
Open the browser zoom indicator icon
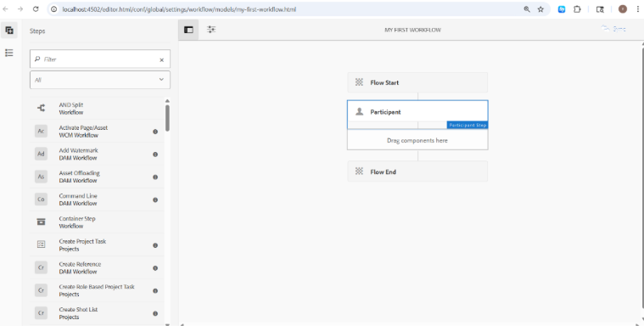coord(527,9)
